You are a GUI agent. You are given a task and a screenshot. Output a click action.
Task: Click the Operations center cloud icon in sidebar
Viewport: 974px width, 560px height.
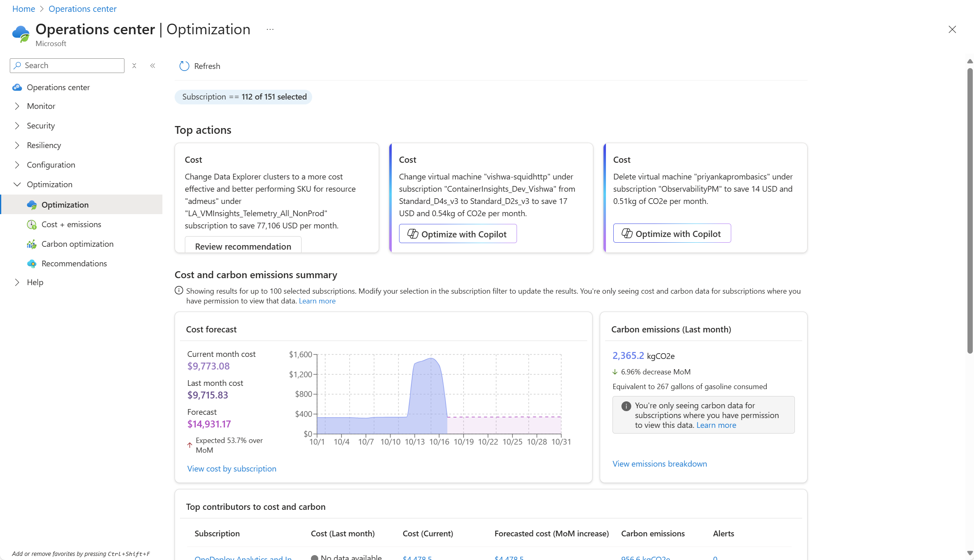tap(17, 87)
